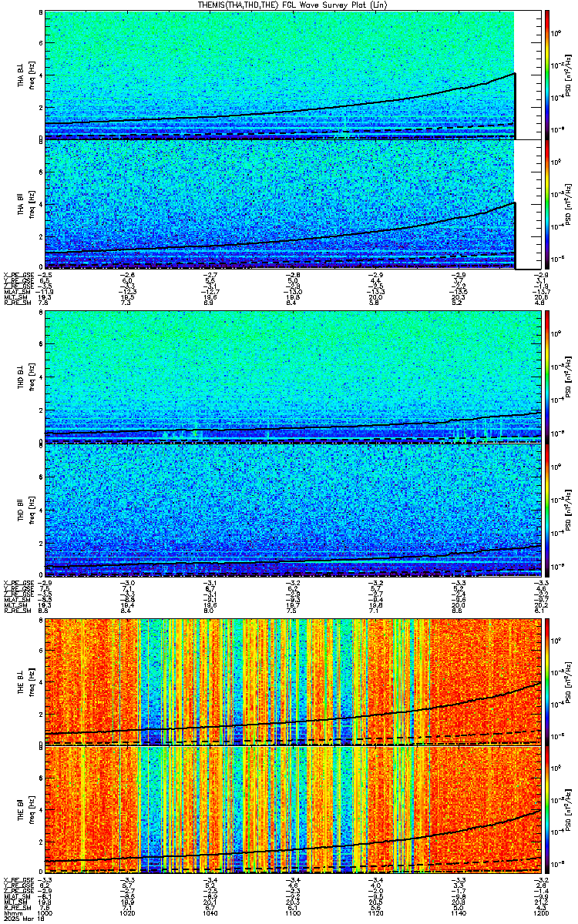Screen dimensions: 578x924
Task: Click the '1100' time tick label at bottom
Action: click(294, 912)
